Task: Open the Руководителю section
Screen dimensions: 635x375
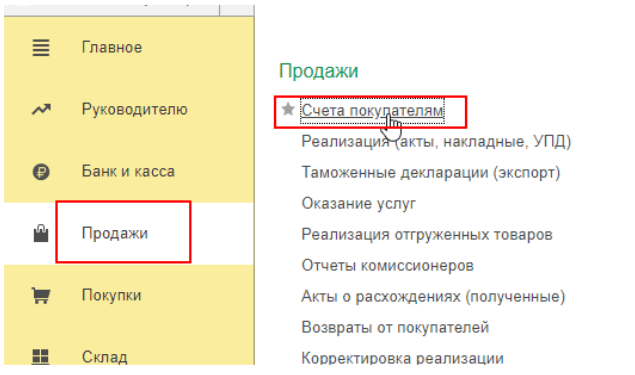Action: 134,109
